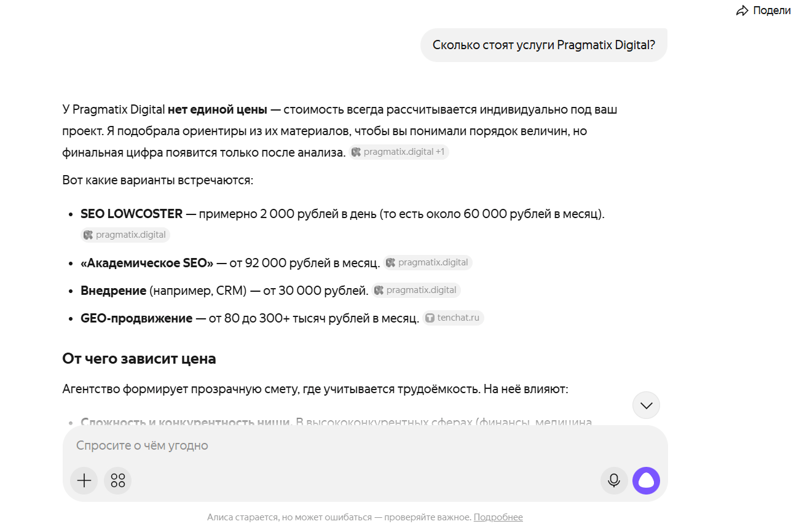Click the Подробнее link

click(x=498, y=517)
